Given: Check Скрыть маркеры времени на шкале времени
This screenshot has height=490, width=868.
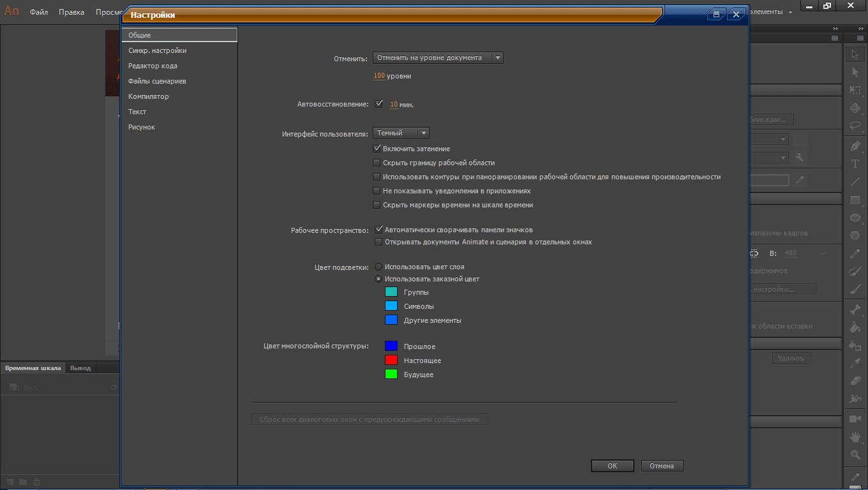Looking at the screenshot, I should coord(377,205).
